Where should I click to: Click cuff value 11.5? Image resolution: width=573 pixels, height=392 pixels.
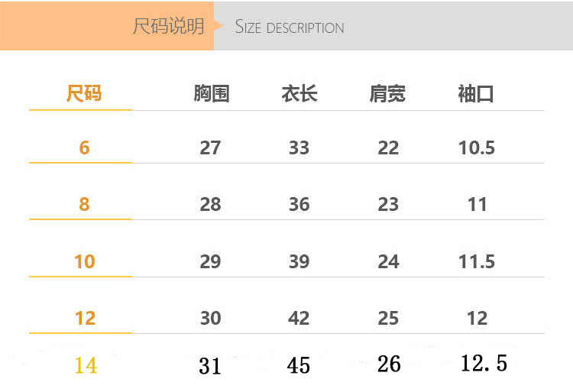point(477,261)
